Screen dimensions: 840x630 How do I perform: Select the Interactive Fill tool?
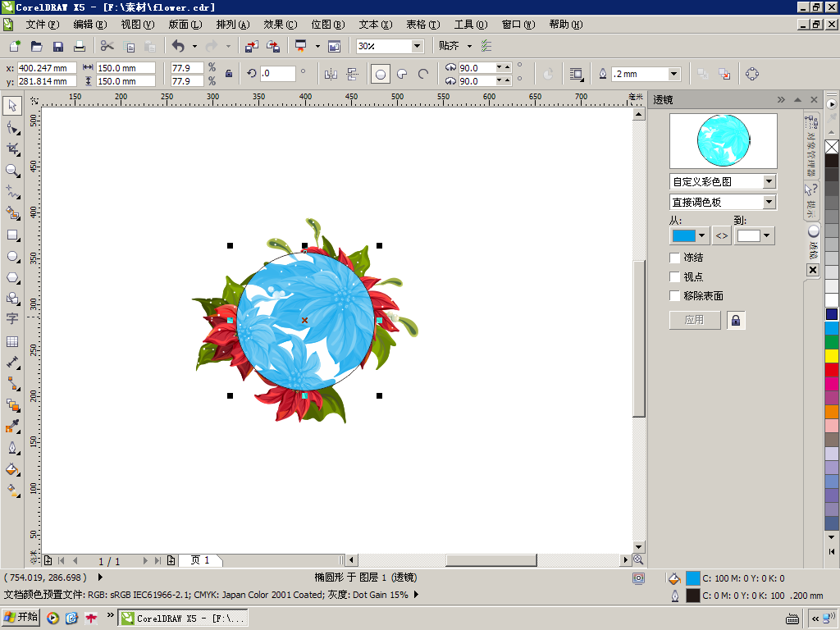(x=12, y=491)
